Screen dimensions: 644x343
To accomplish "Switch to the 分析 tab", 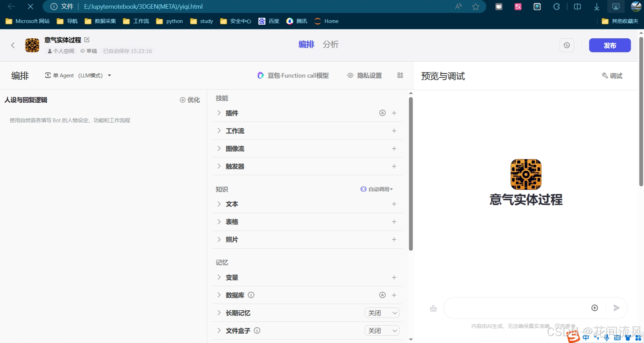I will (331, 44).
